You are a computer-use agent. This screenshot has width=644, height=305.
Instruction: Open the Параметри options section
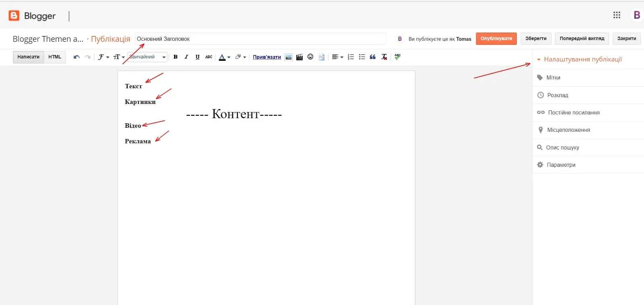point(588,165)
